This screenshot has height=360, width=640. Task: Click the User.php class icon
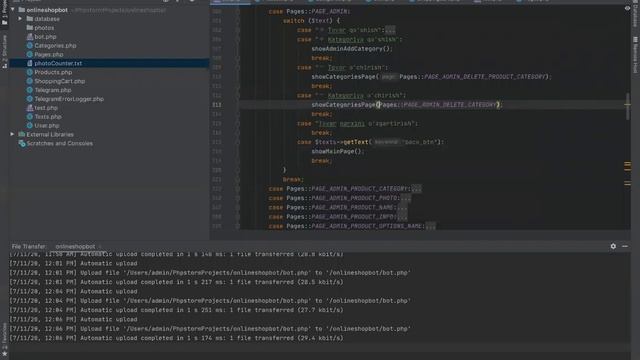pos(29,126)
